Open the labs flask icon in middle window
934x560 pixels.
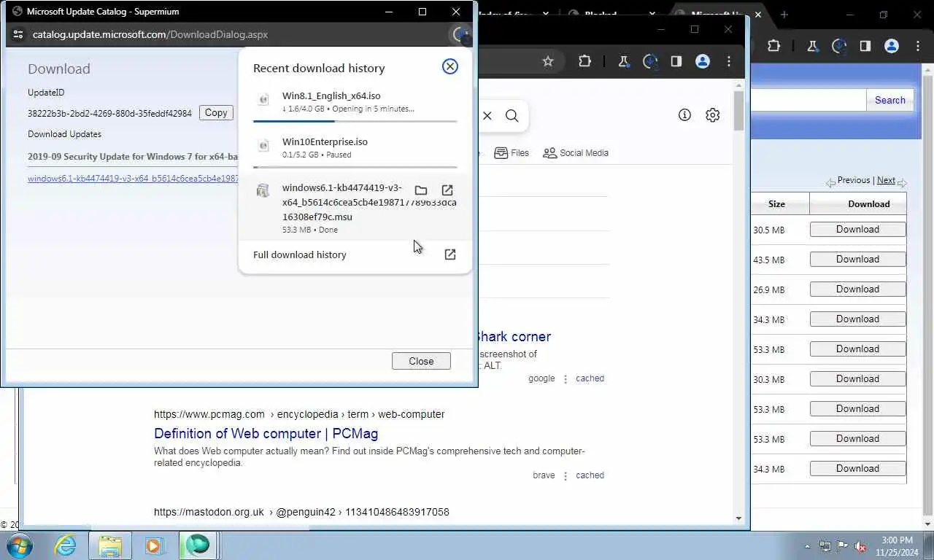[623, 61]
